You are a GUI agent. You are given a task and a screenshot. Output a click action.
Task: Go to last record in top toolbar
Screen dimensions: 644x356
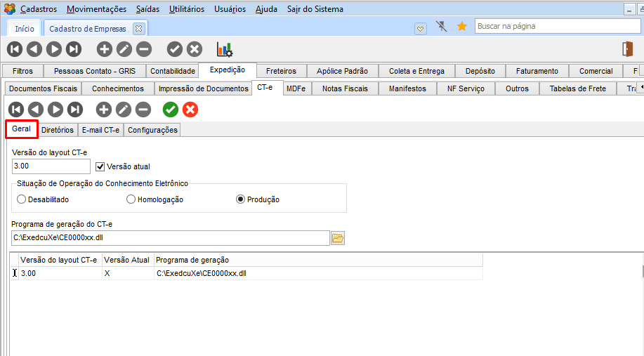point(74,49)
